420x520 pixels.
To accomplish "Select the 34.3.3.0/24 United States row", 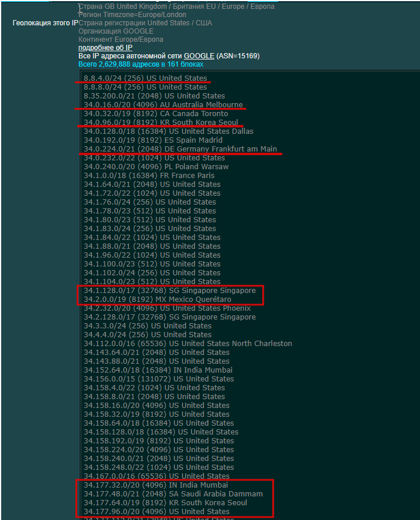I will [x=147, y=326].
